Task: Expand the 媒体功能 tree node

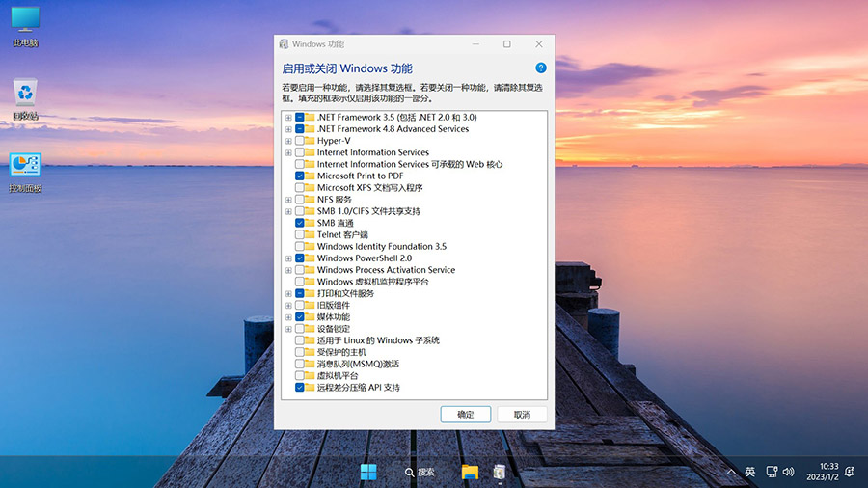Action: [x=288, y=317]
